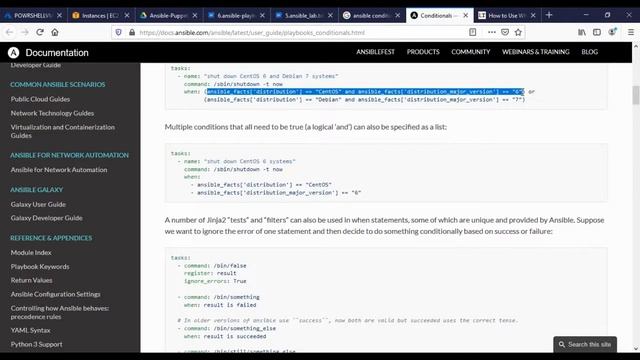Open Python 3 Support link
640x360 pixels.
point(36,344)
